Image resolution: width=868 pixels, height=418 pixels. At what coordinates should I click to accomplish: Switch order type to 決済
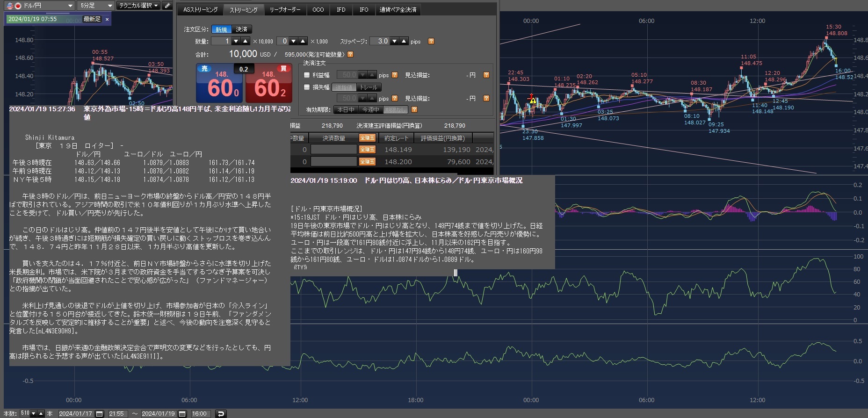(x=241, y=29)
